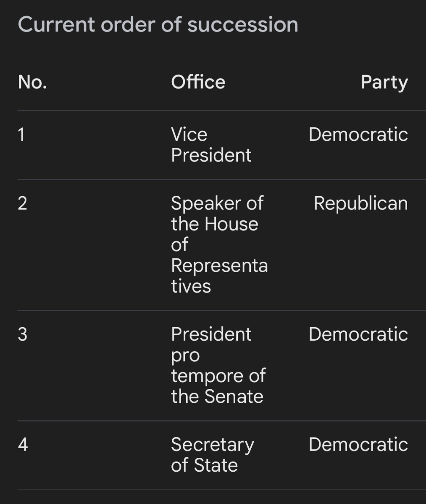Click "Democratic" in the Vice President row

pyautogui.click(x=358, y=135)
